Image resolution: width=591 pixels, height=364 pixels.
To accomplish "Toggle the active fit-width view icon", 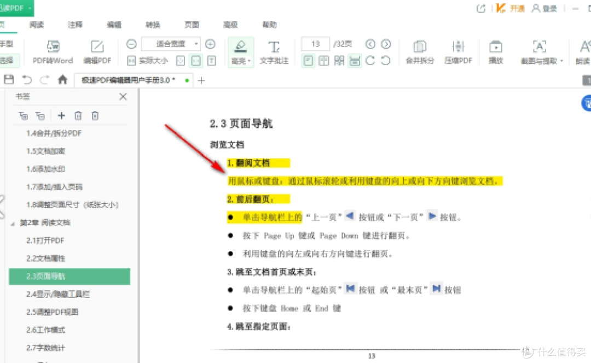I will pos(196,61).
